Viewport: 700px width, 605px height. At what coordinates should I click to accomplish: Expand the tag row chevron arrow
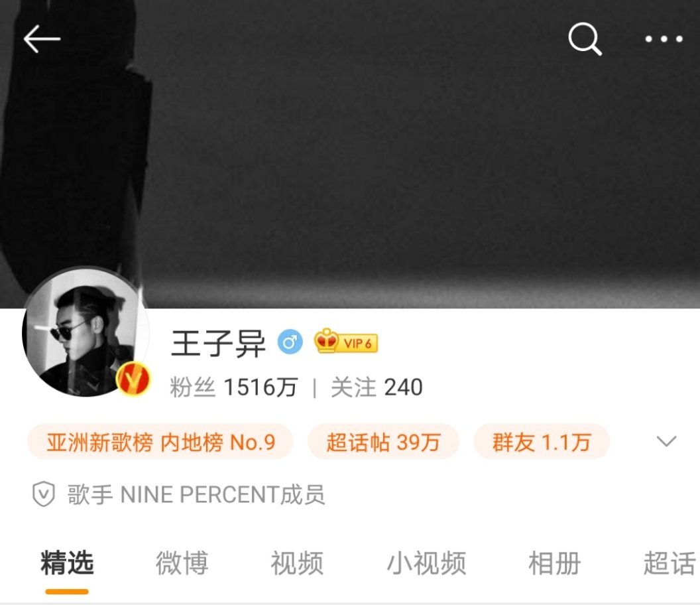(666, 441)
